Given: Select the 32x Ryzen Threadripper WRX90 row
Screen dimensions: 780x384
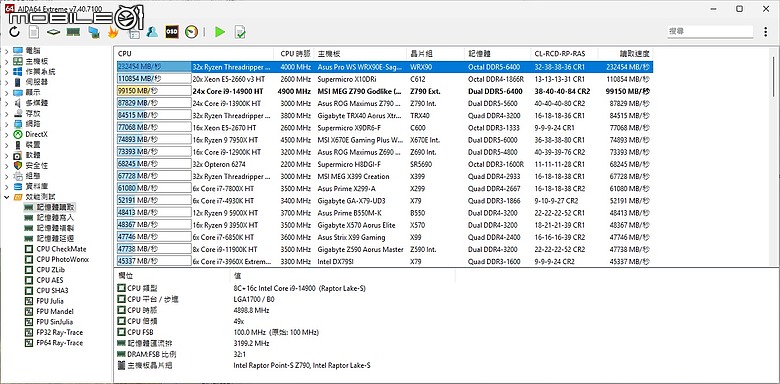Looking at the screenshot, I should pyautogui.click(x=384, y=67).
